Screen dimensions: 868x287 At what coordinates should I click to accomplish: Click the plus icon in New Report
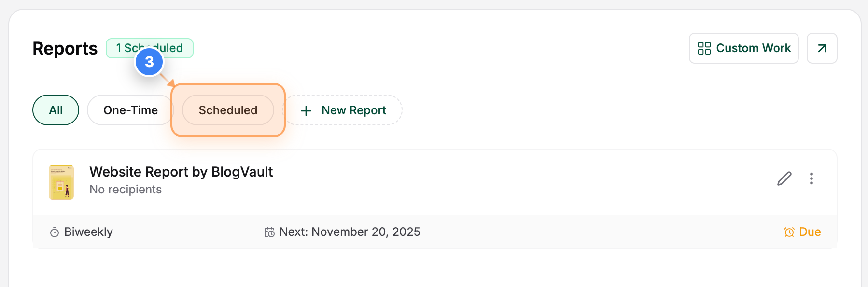tap(306, 110)
